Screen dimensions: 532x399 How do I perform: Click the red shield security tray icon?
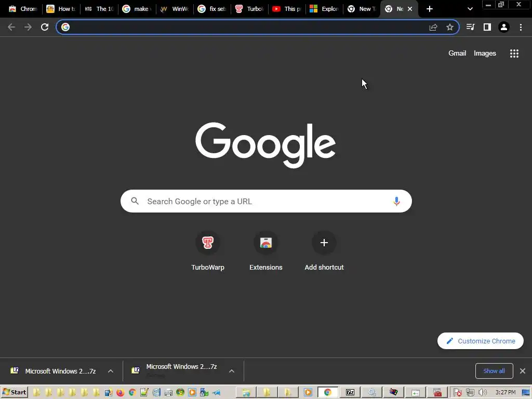point(457,393)
